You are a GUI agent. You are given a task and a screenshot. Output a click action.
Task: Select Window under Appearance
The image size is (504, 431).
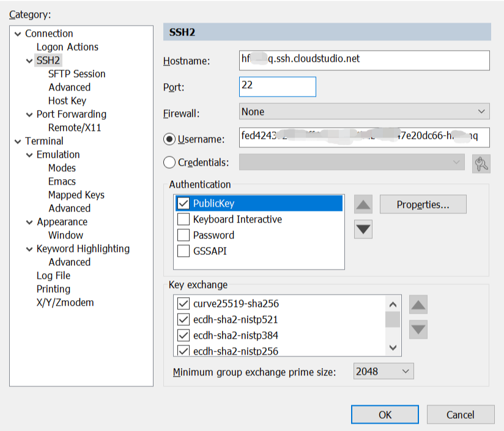coord(65,235)
